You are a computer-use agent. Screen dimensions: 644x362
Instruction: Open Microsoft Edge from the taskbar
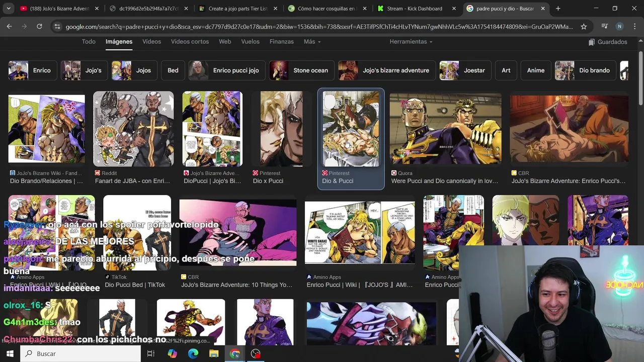[193, 353]
